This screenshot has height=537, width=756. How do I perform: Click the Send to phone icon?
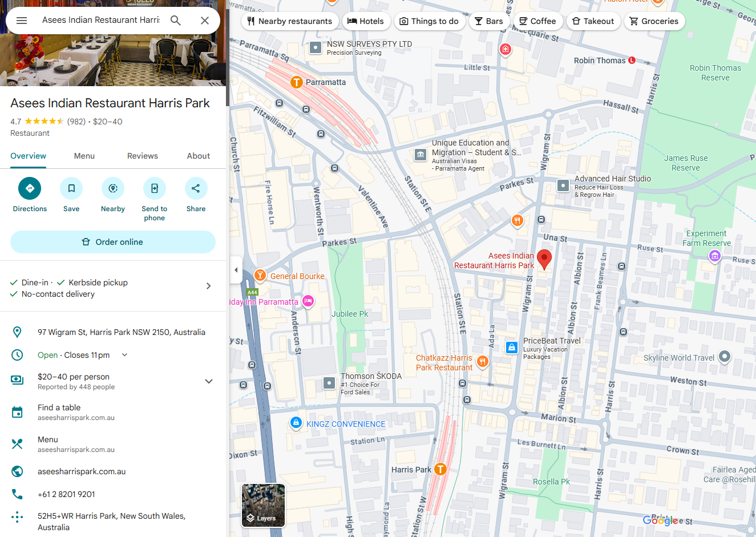(155, 188)
